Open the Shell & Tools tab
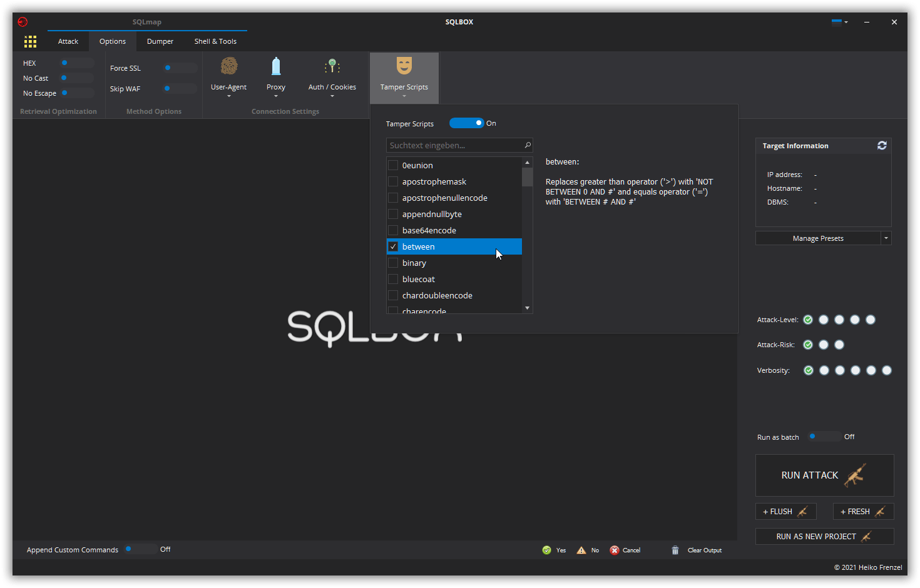The height and width of the screenshot is (588, 920). [215, 41]
